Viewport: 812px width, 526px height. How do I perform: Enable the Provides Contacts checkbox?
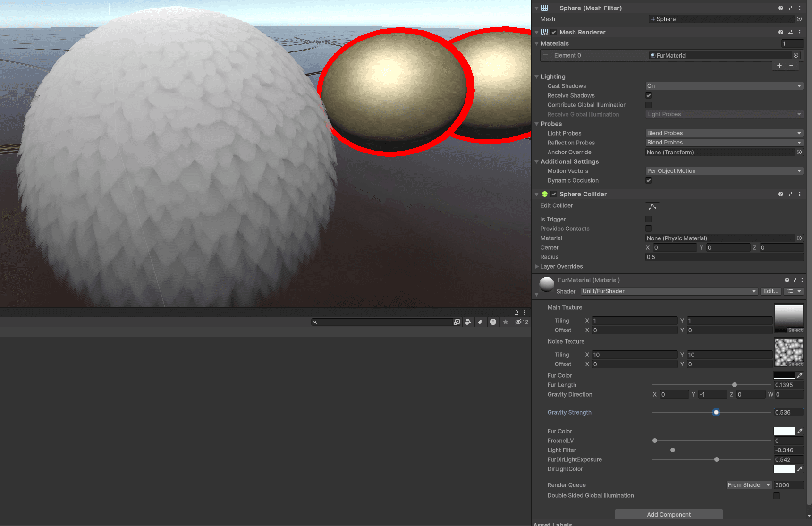[x=649, y=229]
